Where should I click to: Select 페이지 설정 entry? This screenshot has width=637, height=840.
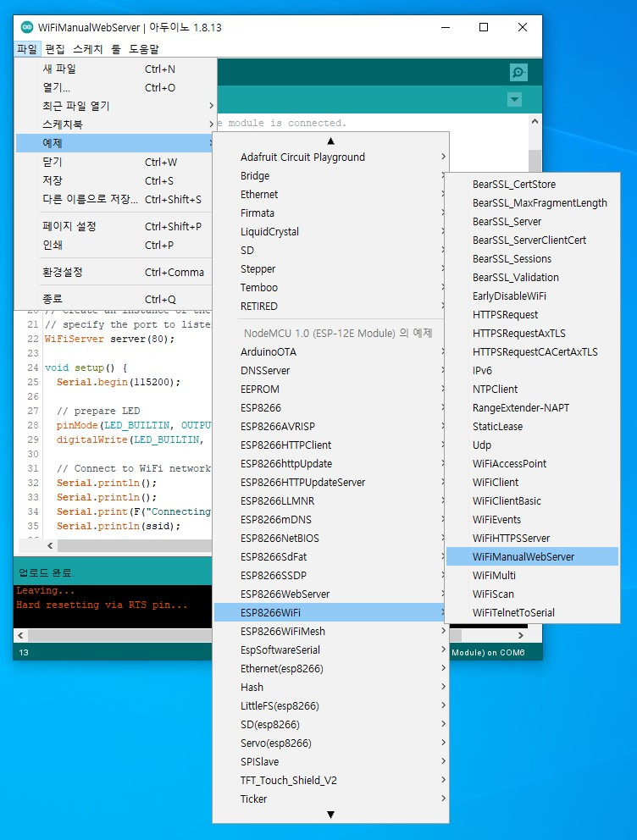[x=115, y=227]
